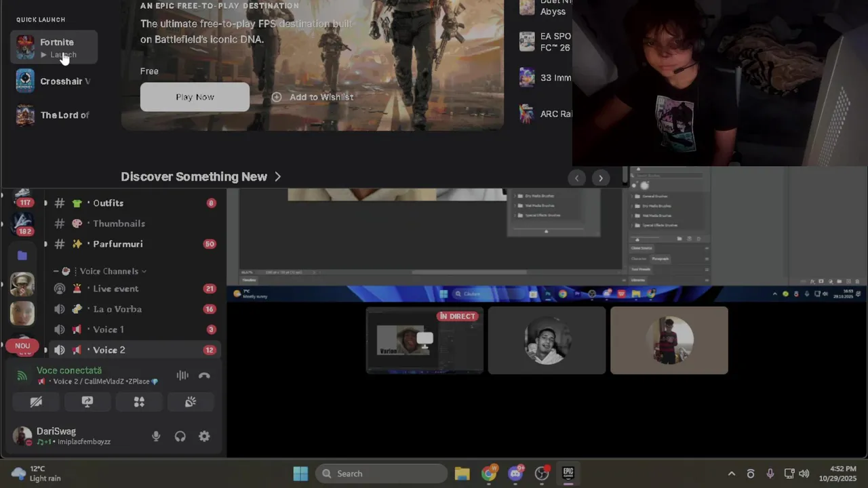Turn on the camera in Discord
The image size is (868, 488).
click(x=36, y=402)
